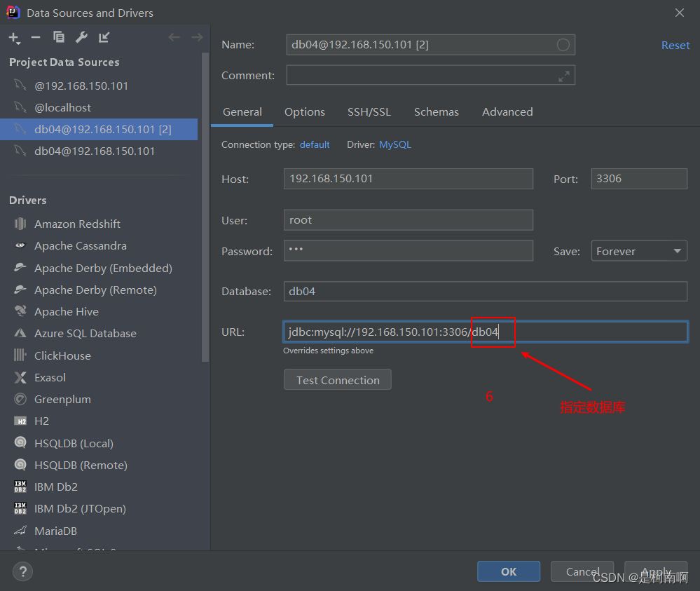Change the connection type from default
The image size is (700, 591).
(315, 144)
